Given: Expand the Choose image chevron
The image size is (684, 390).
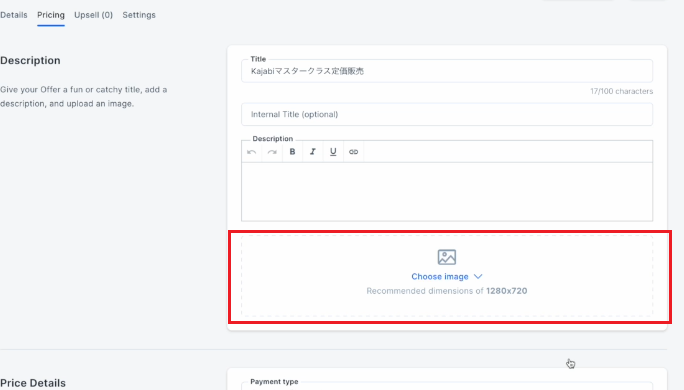Looking at the screenshot, I should pos(478,277).
